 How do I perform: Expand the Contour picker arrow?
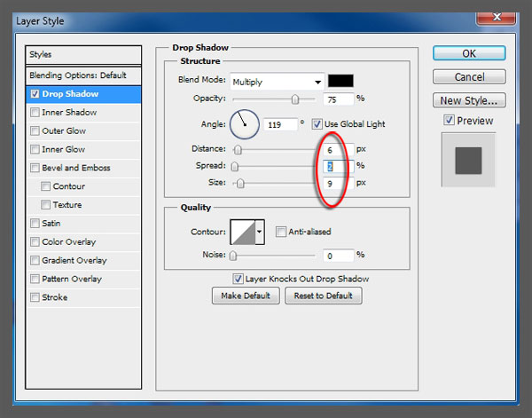[259, 233]
